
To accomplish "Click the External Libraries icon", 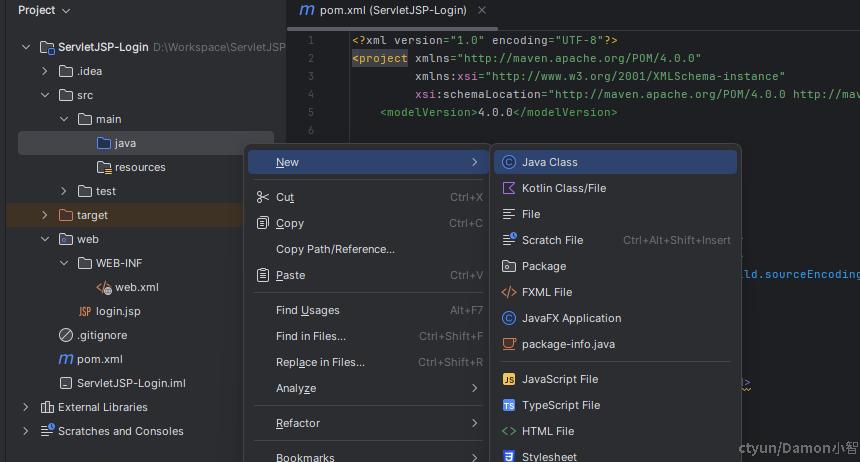I will (x=47, y=407).
